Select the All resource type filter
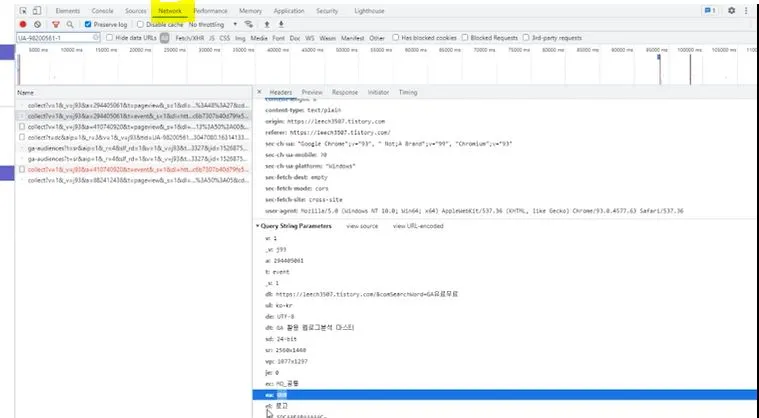Image resolution: width=759 pixels, height=418 pixels. click(x=165, y=38)
